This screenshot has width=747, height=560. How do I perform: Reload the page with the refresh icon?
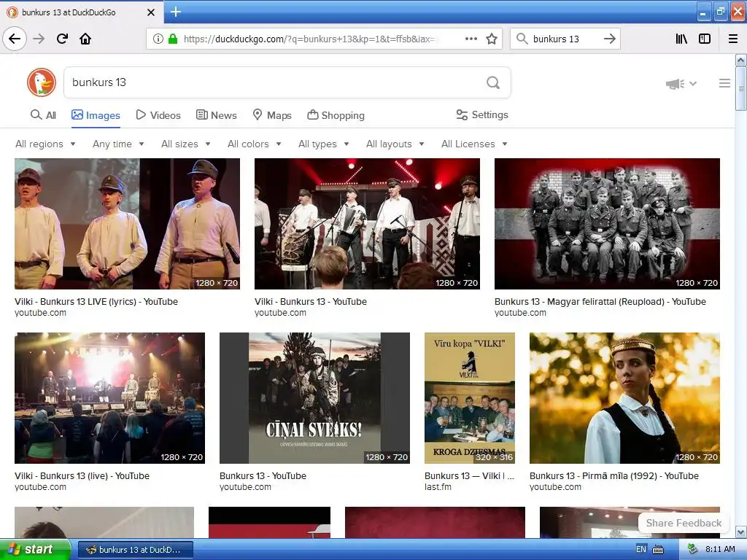(x=62, y=39)
